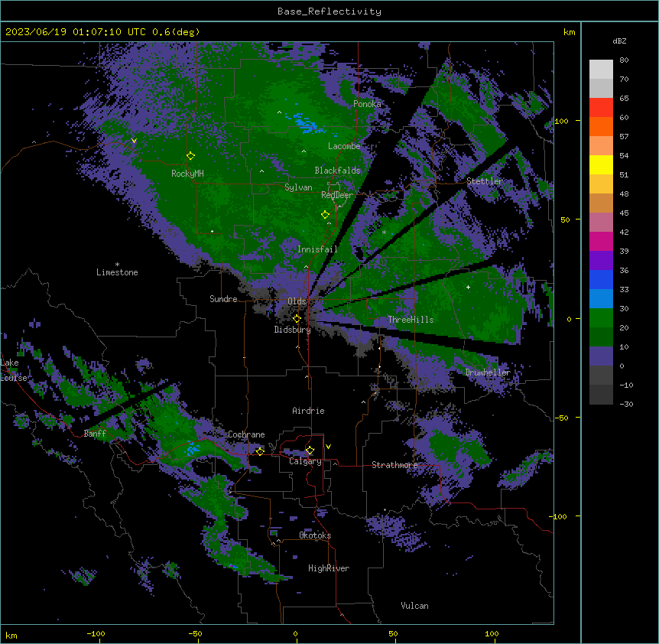The height and width of the screenshot is (644, 659).
Task: Click the RockyMH label
Action: [x=187, y=174]
